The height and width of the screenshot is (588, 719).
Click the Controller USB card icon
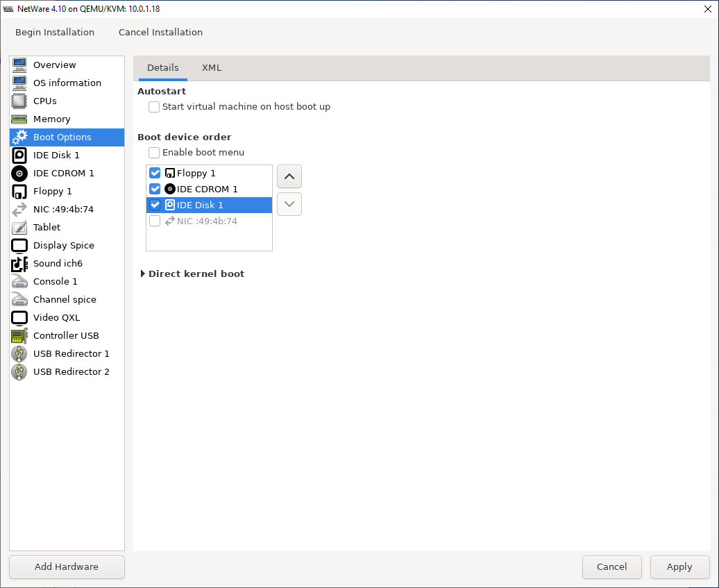coord(19,336)
